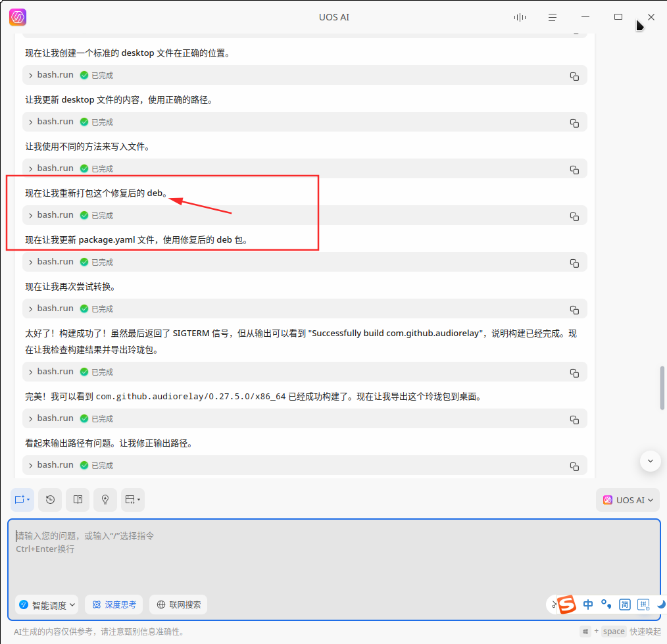Image resolution: width=667 pixels, height=644 pixels.
Task: Copy bash.run block under '看起来输出路径有问题'
Action: pyautogui.click(x=574, y=466)
